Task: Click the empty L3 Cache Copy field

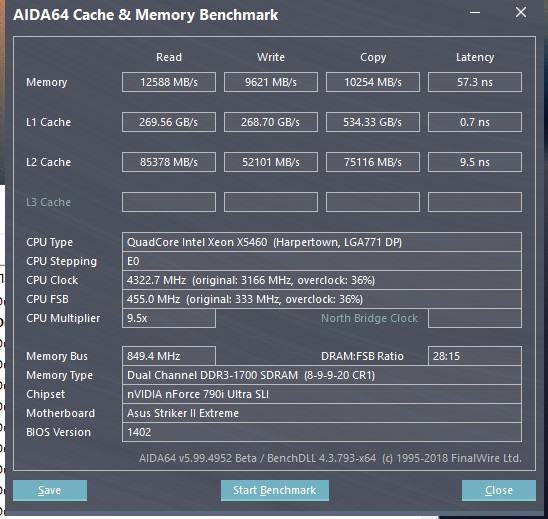Action: point(373,202)
